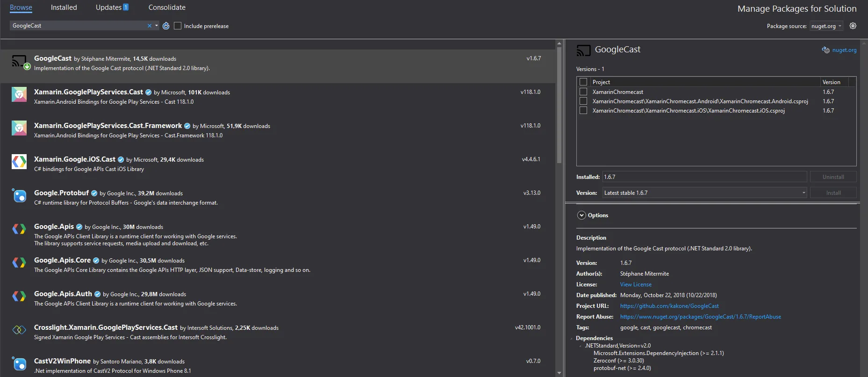Click the package list scroll-up arrow

pos(559,43)
